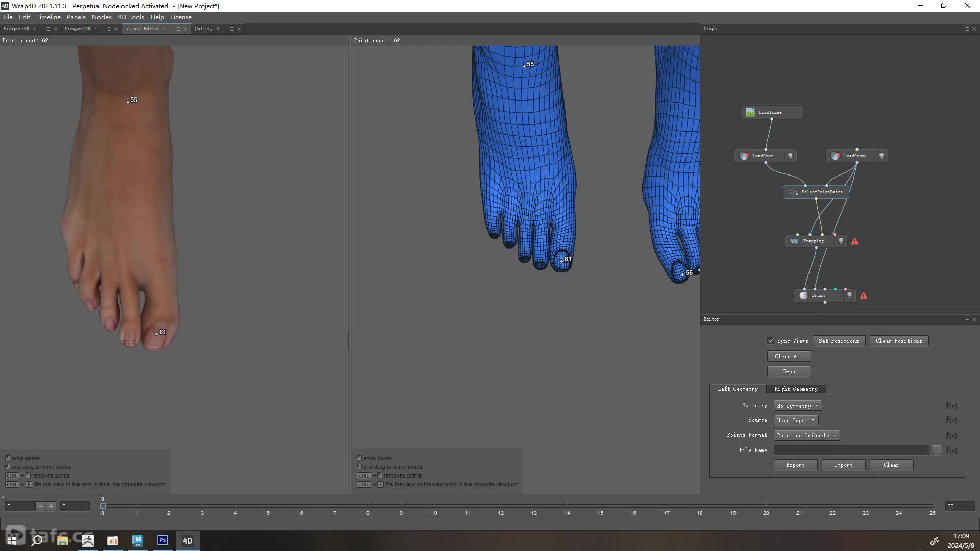The image size is (980, 551).
Task: Open the Symmetry dropdown
Action: (798, 406)
